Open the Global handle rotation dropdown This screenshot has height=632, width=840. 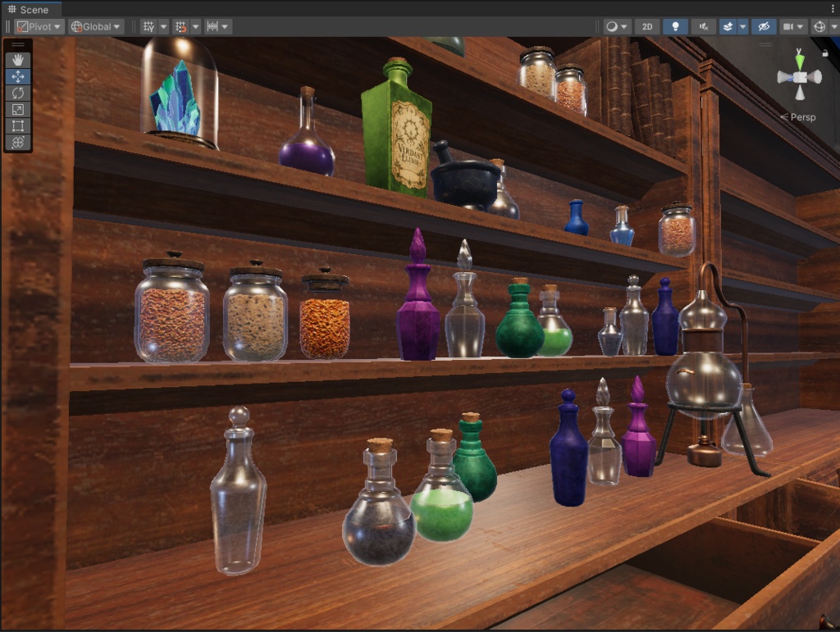point(96,26)
